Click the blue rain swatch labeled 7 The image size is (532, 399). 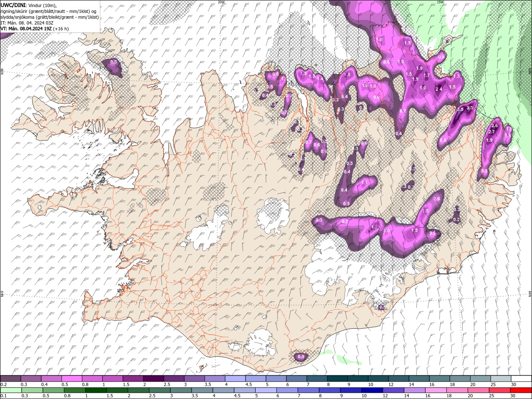coord(308,390)
